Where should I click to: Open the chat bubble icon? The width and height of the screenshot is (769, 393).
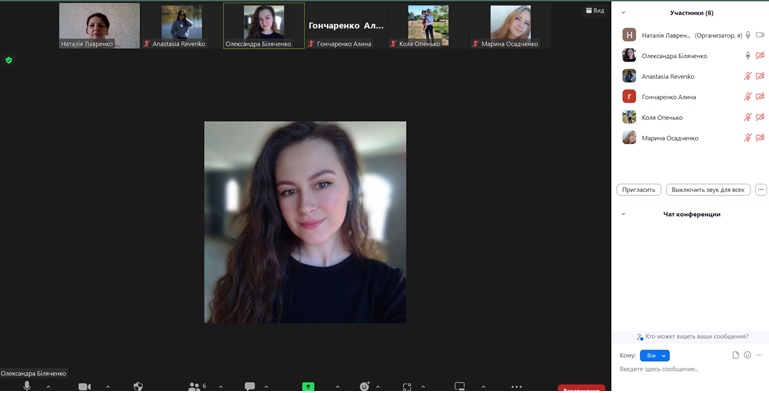(x=250, y=387)
